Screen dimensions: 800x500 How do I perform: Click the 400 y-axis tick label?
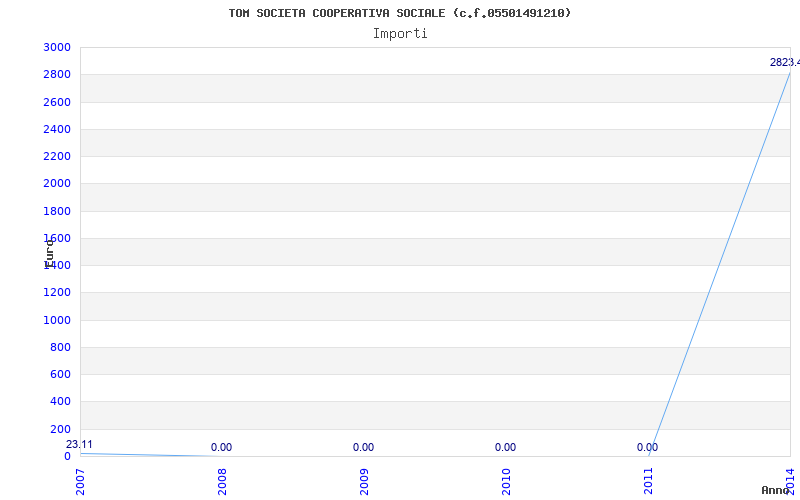click(61, 402)
